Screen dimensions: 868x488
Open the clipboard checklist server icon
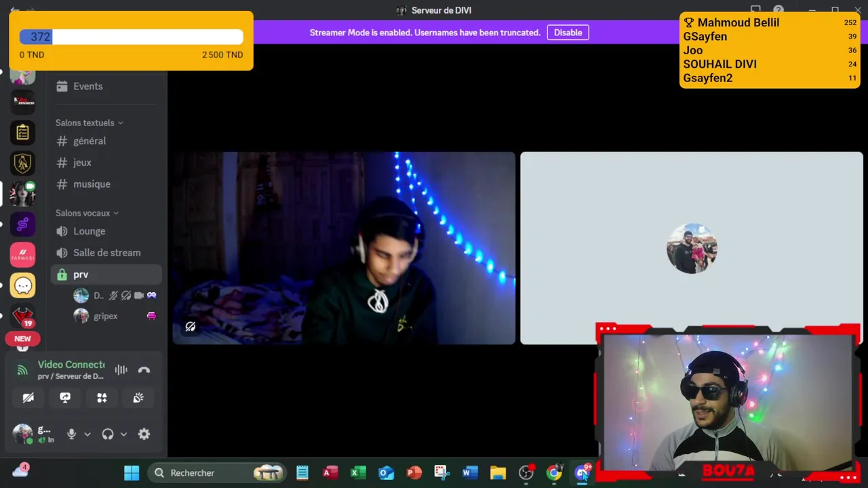[x=22, y=133]
